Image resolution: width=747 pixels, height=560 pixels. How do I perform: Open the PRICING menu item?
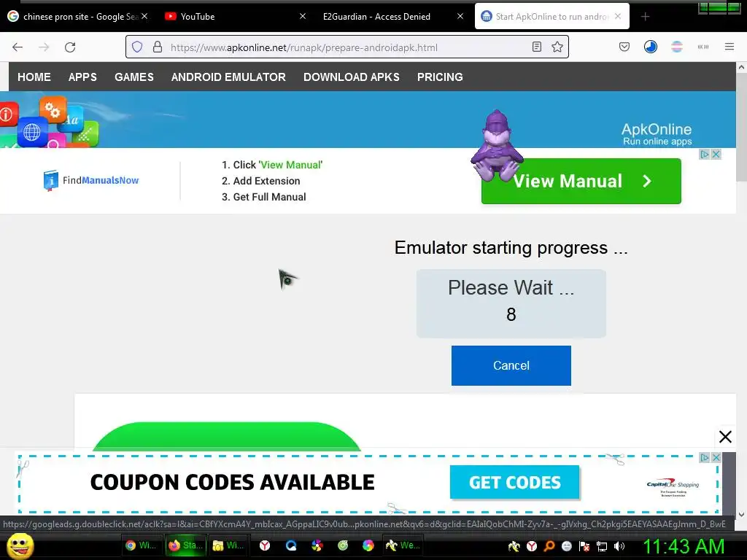440,77
